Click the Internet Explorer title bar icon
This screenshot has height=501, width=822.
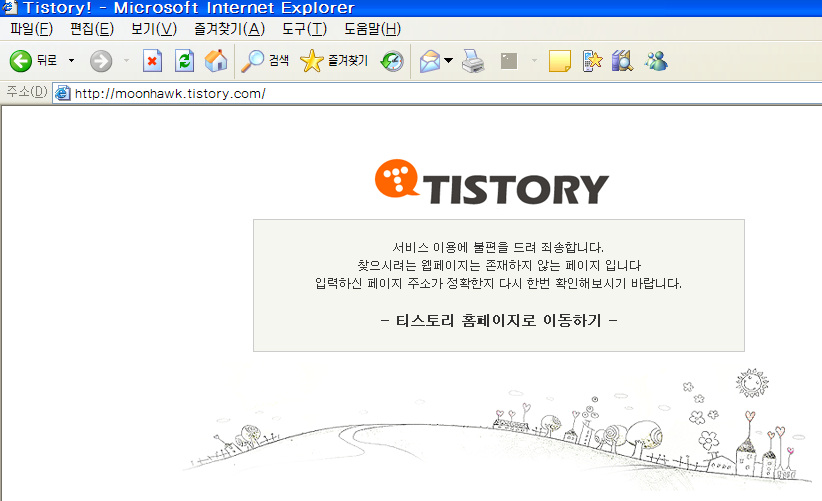coord(10,7)
